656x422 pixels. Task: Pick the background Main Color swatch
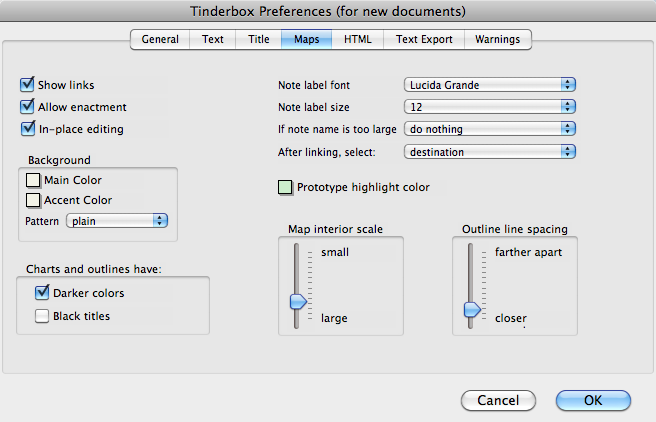(x=33, y=180)
